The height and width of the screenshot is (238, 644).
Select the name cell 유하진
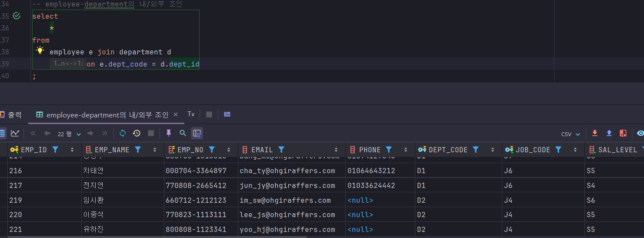click(123, 229)
